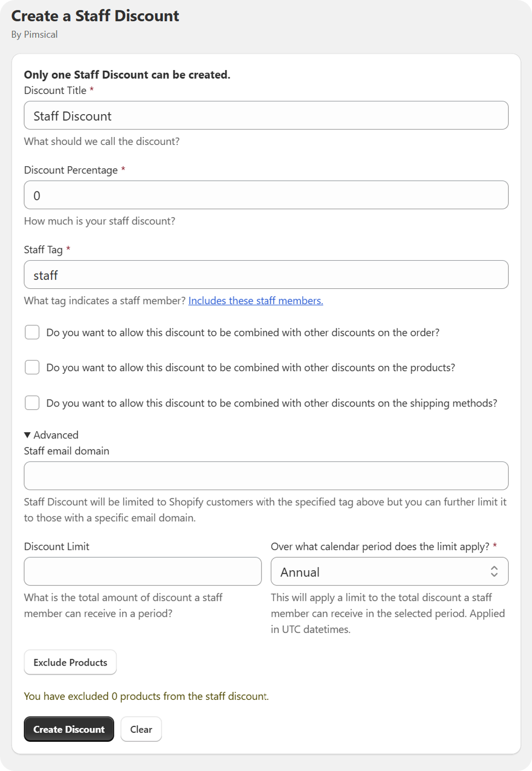Select the Staff Discount text in the title box
Screen dimensions: 532x771
[72, 115]
